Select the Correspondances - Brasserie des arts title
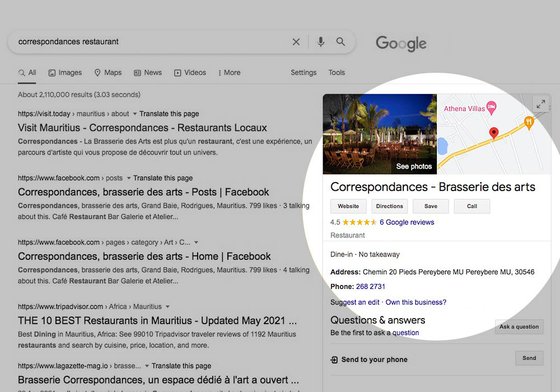Viewport: 560px width, 392px height. [433, 187]
